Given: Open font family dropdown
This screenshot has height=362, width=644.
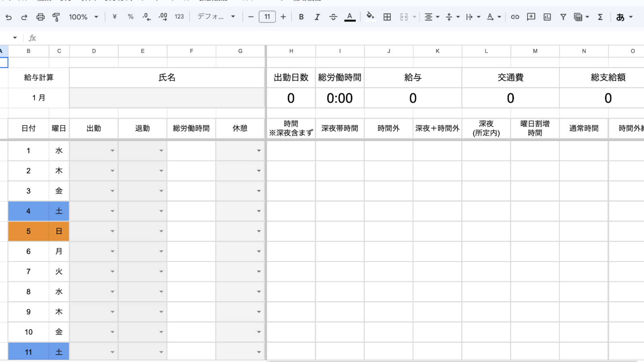Looking at the screenshot, I should (x=216, y=17).
